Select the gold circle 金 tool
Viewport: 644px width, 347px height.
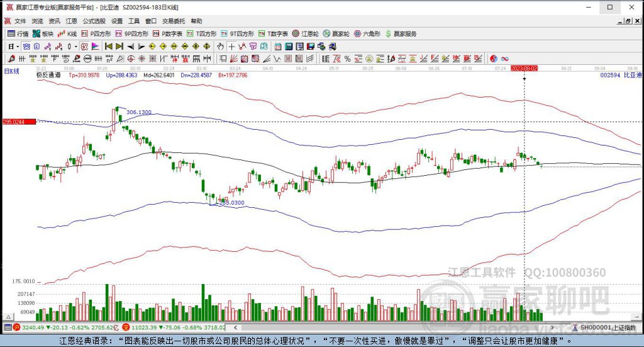tap(369, 59)
